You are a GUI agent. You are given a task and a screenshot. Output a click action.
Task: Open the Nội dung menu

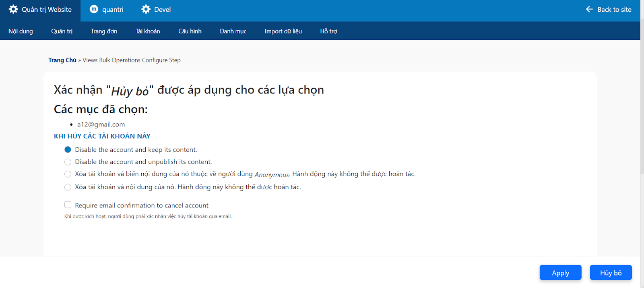[21, 31]
